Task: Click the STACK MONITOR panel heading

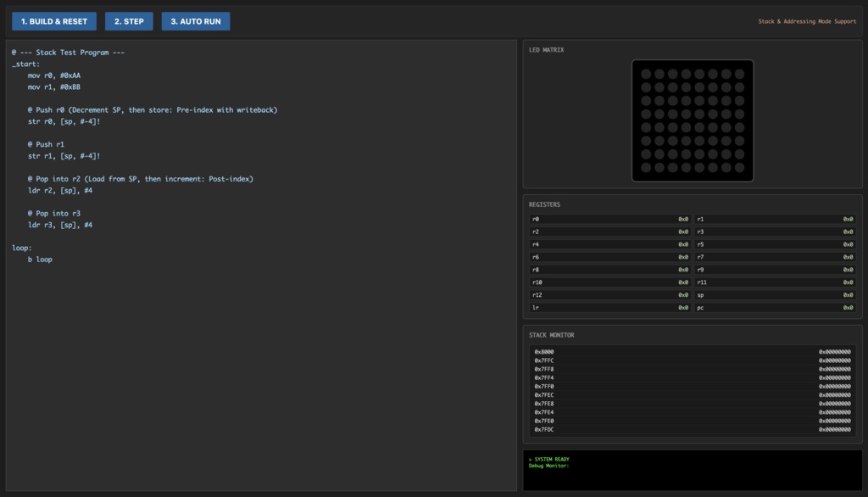Action: click(x=551, y=335)
